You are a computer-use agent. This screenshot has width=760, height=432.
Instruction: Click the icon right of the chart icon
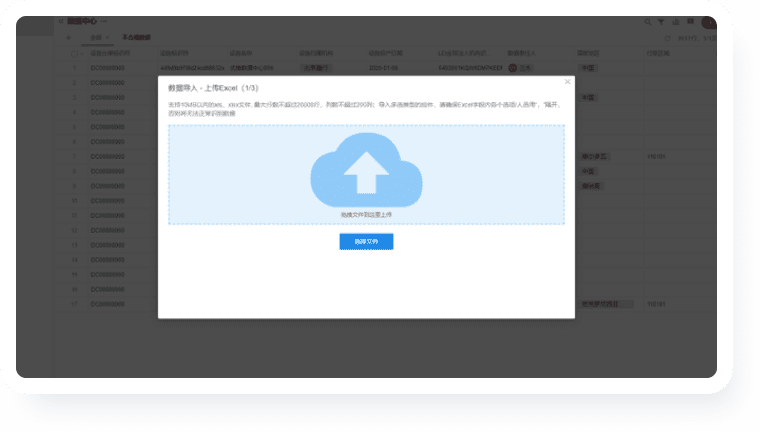pyautogui.click(x=690, y=22)
